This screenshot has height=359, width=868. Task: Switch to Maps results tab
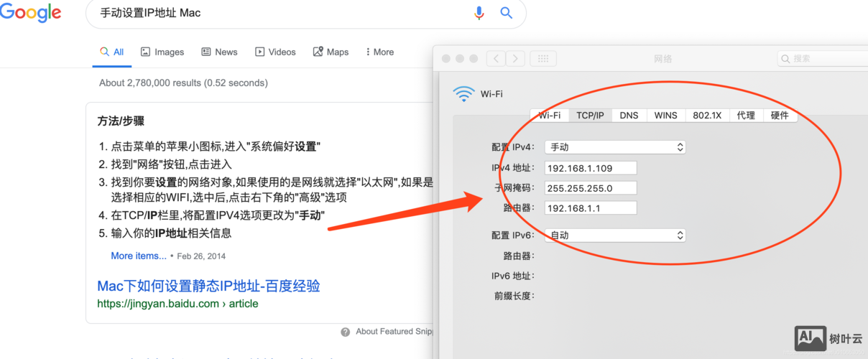[x=331, y=52]
